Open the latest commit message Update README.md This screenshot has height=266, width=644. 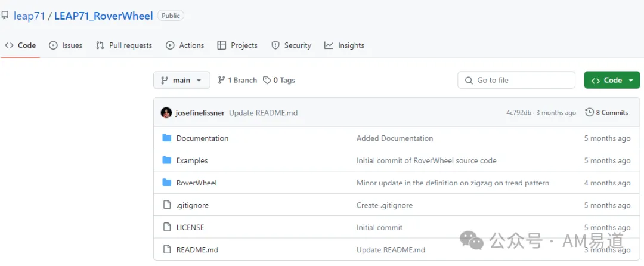(x=264, y=113)
